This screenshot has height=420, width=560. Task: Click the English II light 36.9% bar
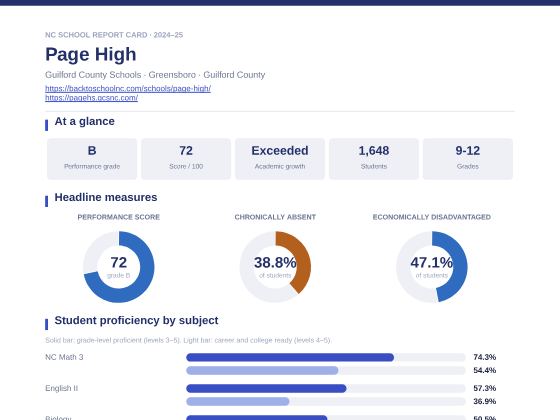(238, 401)
